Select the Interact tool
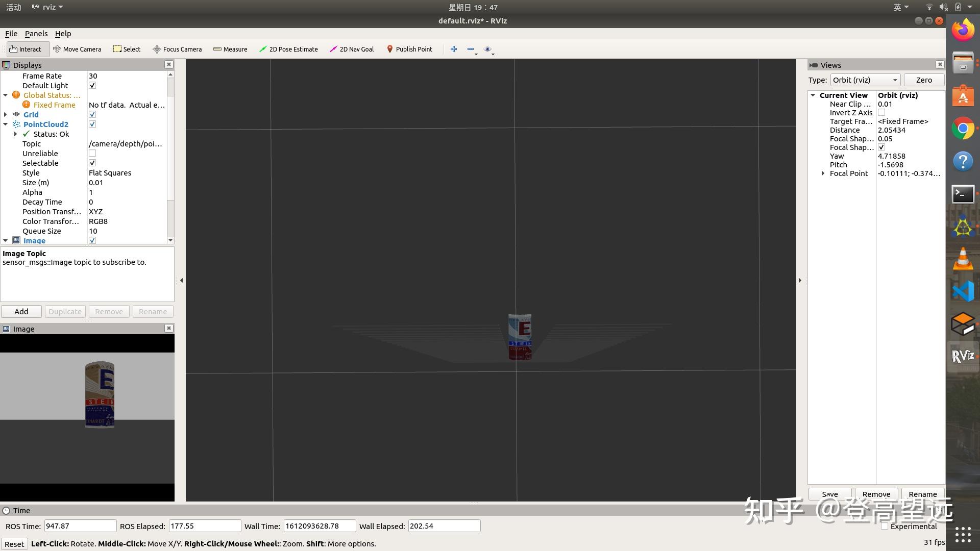 pos(27,49)
